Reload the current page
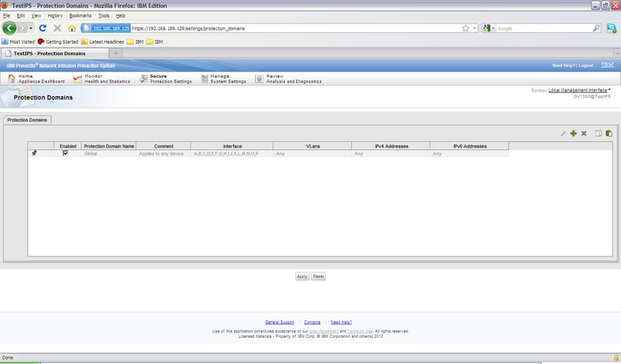Screen dimensions: 621x364 (x=43, y=28)
